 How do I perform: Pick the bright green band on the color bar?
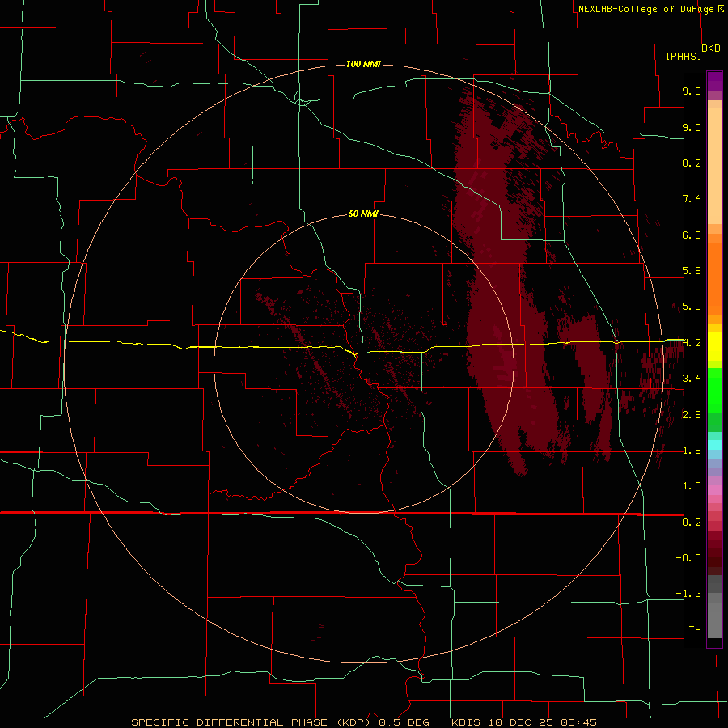click(x=714, y=389)
